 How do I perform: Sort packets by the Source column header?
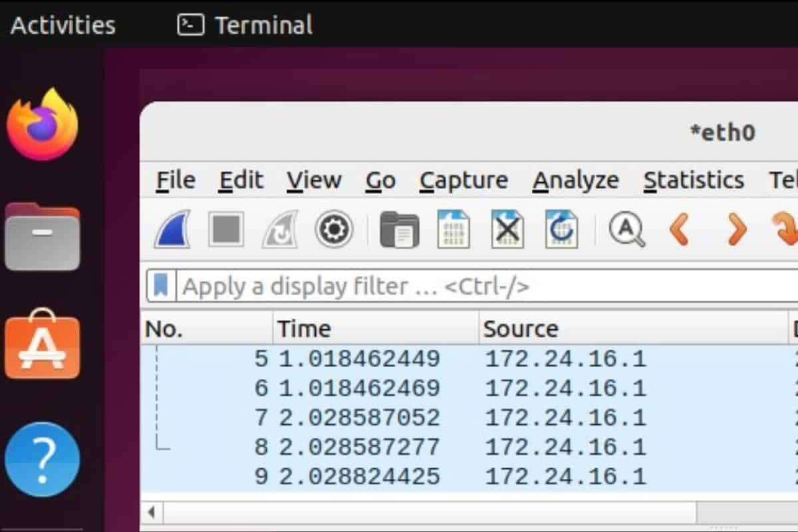[522, 327]
